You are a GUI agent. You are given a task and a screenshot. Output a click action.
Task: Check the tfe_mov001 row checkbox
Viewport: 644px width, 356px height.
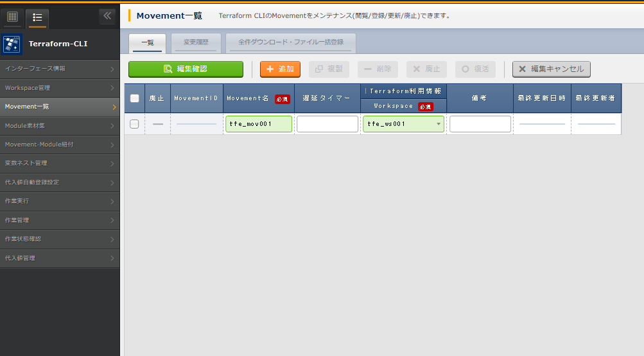tap(134, 124)
